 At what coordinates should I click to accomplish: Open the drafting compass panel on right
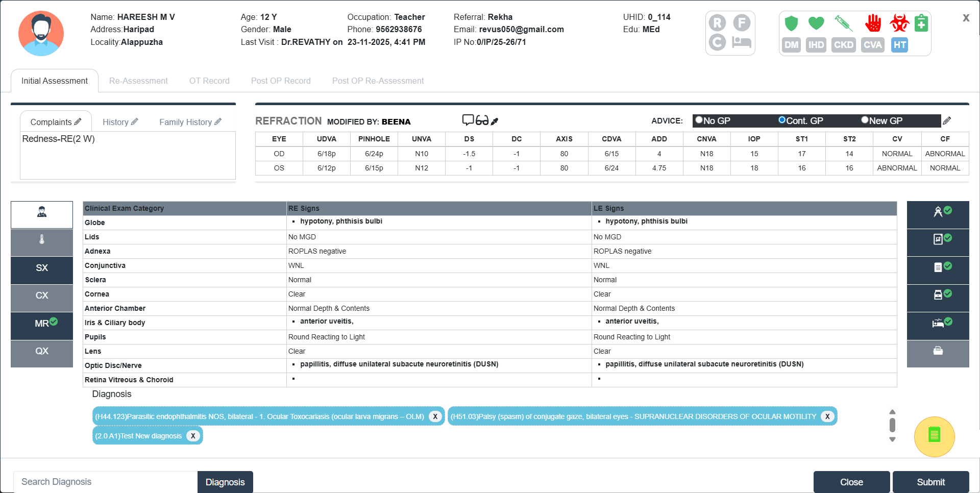[938, 212]
